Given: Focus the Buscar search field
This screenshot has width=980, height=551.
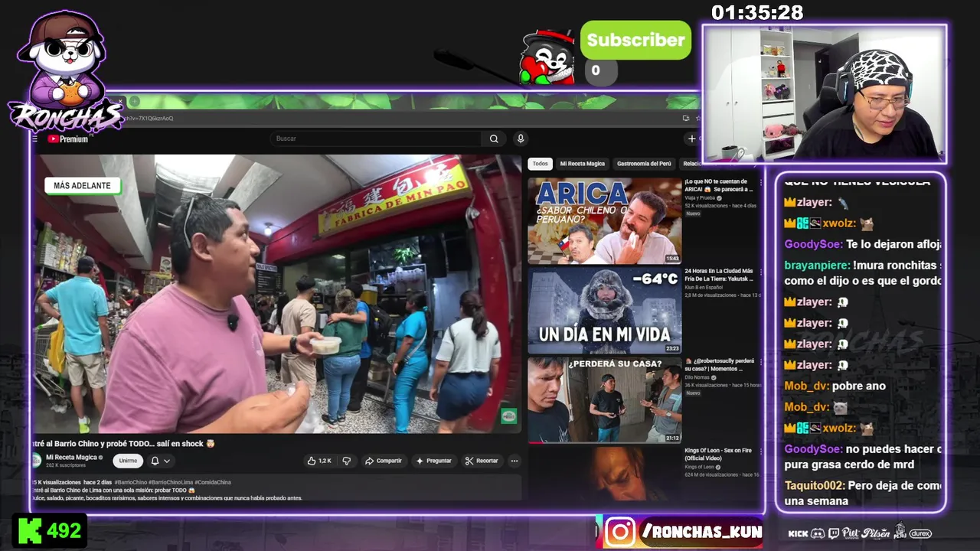Looking at the screenshot, I should [x=377, y=139].
